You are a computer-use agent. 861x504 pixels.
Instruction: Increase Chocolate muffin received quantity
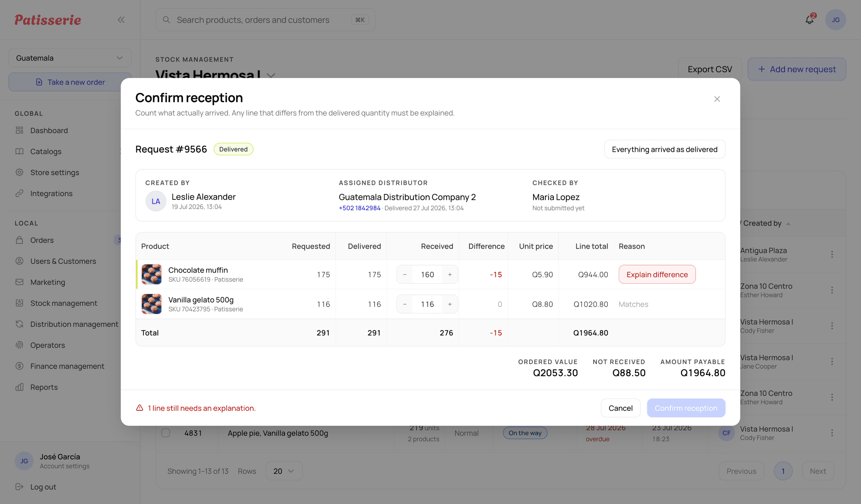pos(450,274)
